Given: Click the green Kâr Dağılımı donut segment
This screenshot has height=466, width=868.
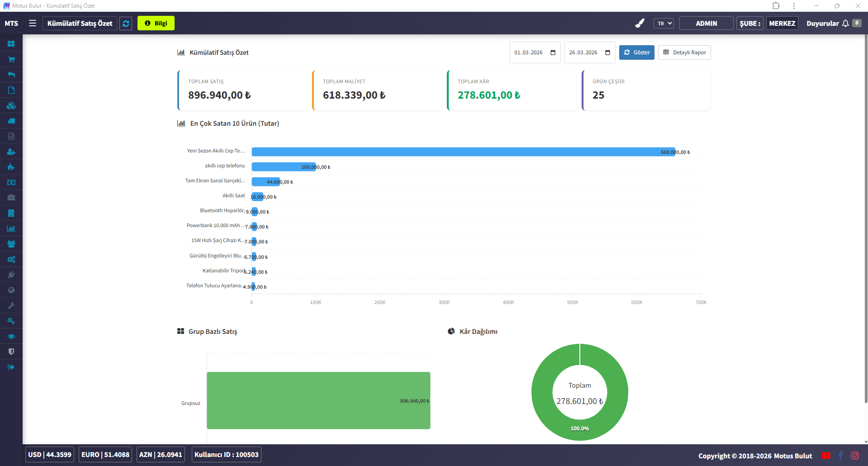Looking at the screenshot, I should point(617,392).
